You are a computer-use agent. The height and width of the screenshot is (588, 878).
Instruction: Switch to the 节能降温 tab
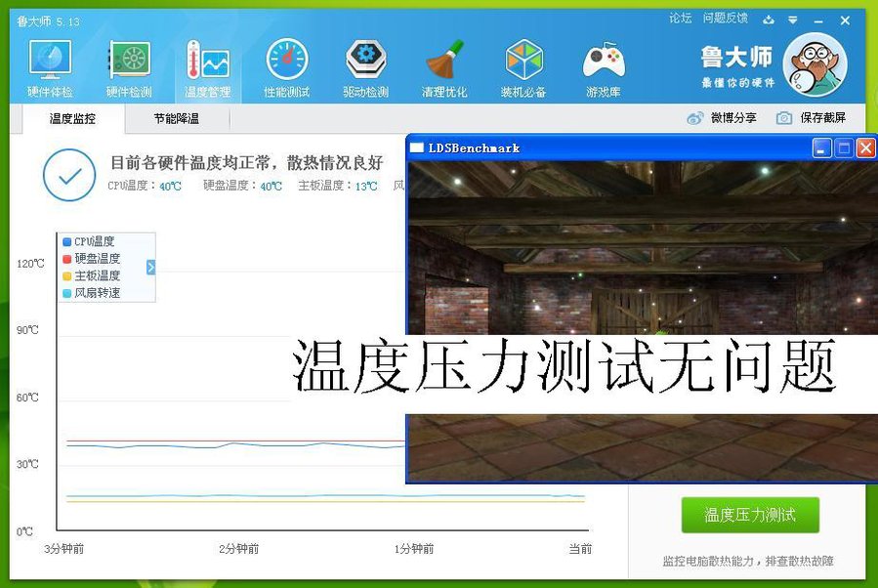[176, 120]
